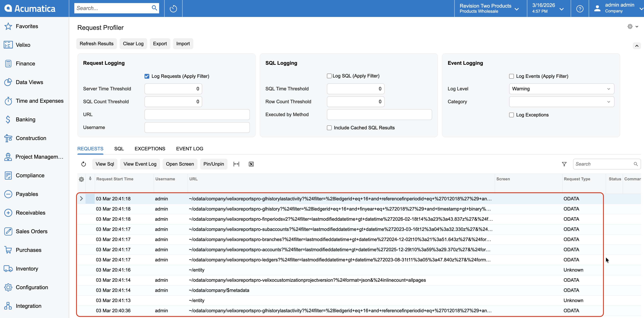Expand the Category dropdown
This screenshot has height=318, width=644.
click(561, 102)
